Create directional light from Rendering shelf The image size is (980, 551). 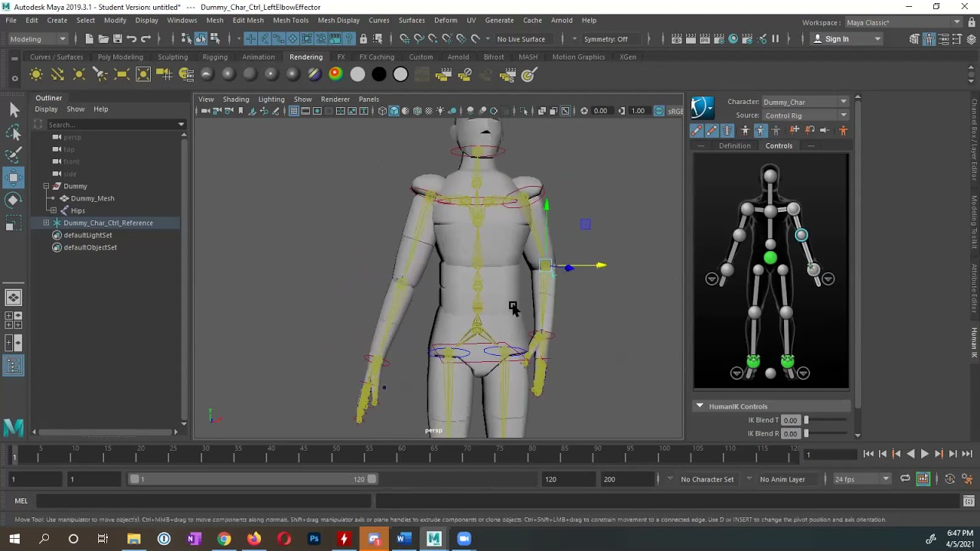tap(57, 74)
